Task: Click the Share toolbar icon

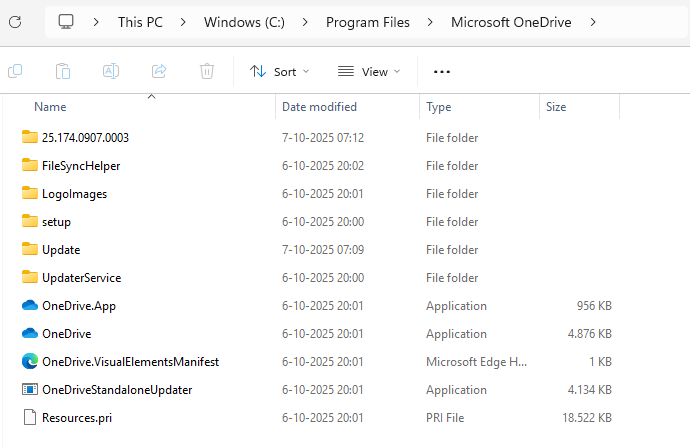Action: (159, 71)
